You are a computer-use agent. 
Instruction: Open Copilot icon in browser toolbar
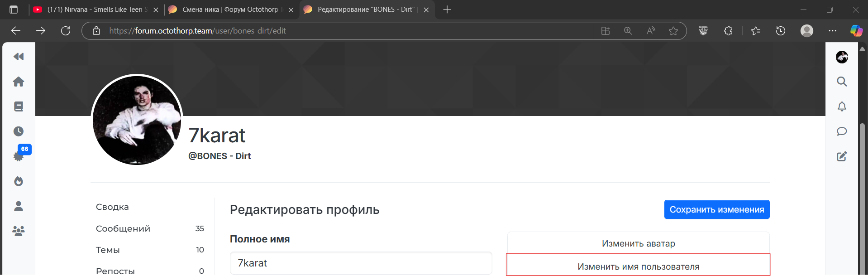(856, 31)
